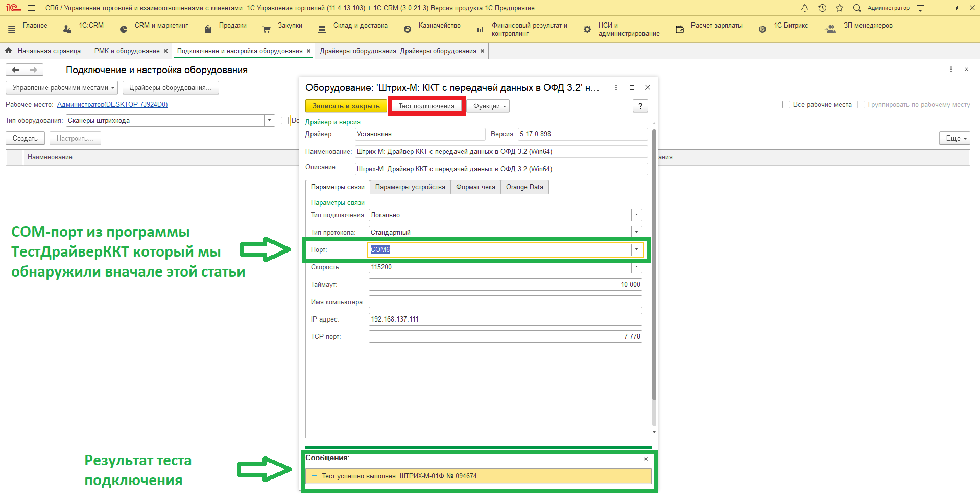Open the Функции dropdown menu

(489, 106)
